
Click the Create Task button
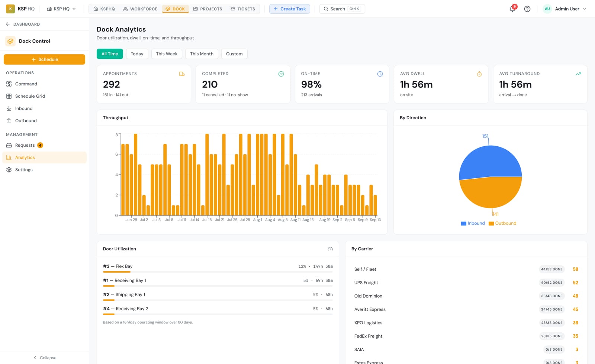290,9
